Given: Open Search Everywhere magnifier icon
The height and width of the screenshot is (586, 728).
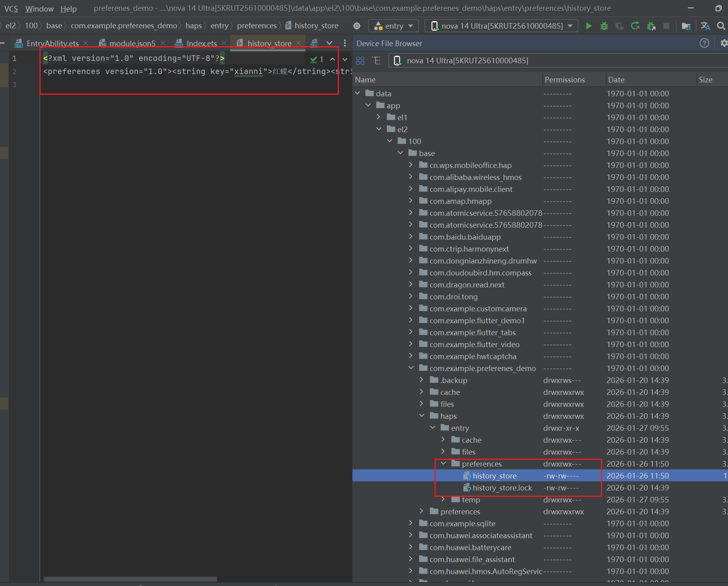Looking at the screenshot, I should (721, 26).
